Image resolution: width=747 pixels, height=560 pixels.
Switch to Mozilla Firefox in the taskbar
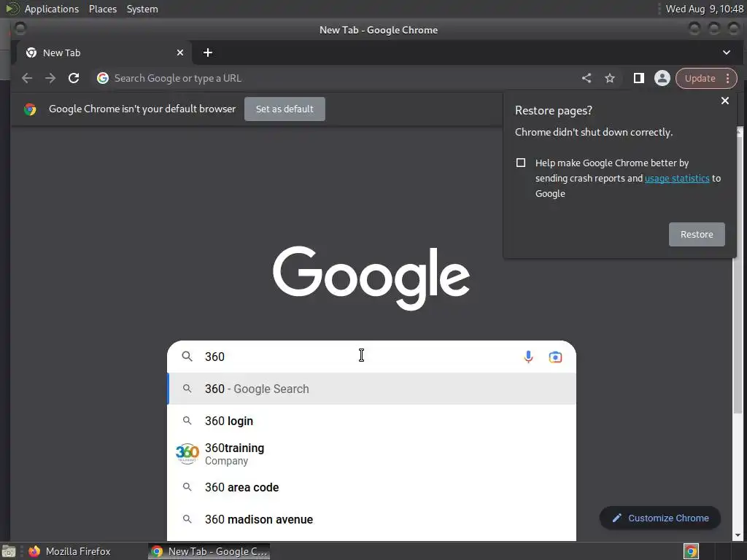(69, 551)
